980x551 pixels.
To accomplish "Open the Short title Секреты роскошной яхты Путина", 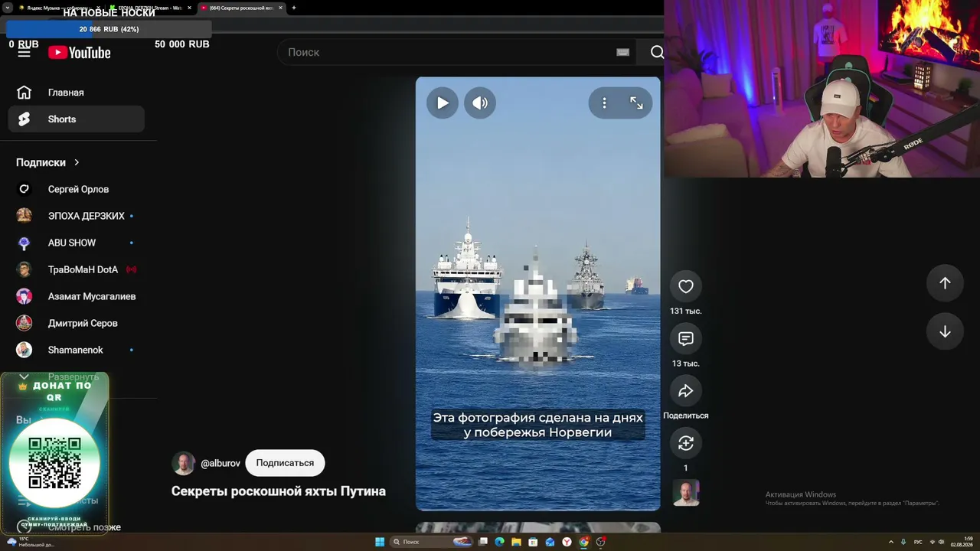I will 279,491.
